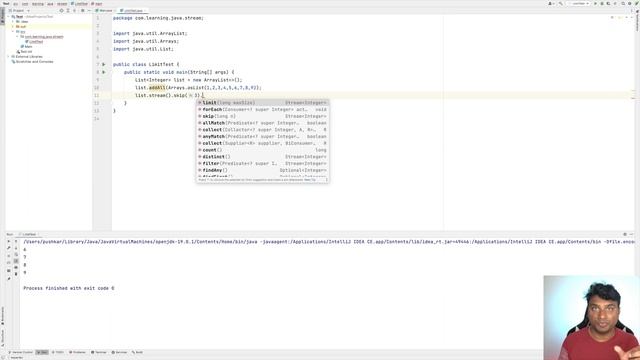This screenshot has height=360, width=640.
Task: Clear all console output trash icon
Action: click(16, 274)
